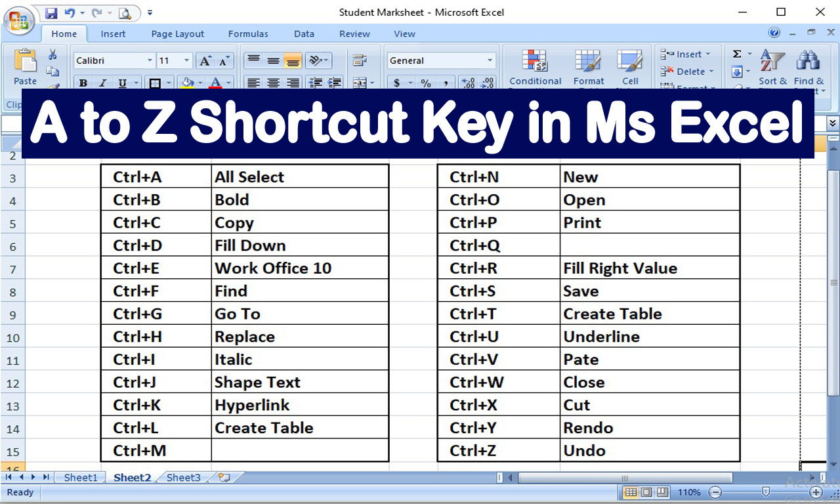Increase the cell indent
This screenshot has height=504, width=840.
coord(335,83)
